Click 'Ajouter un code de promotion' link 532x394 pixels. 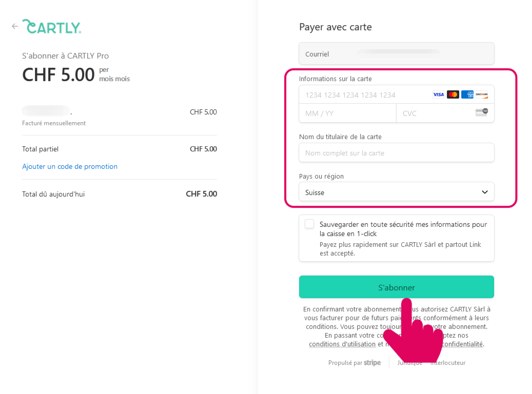pos(70,166)
